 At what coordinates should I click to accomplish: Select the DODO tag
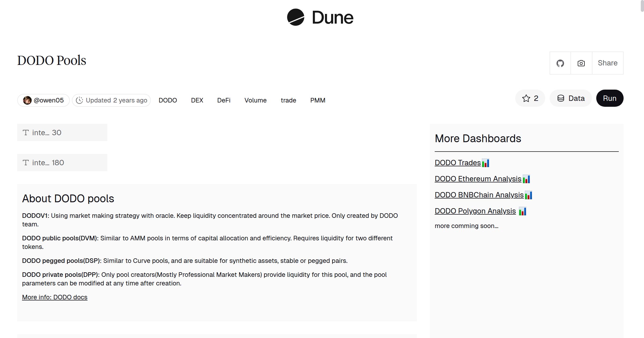168,100
